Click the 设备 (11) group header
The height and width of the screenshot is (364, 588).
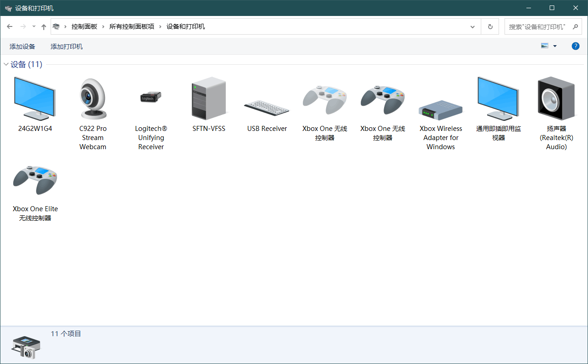coord(26,64)
